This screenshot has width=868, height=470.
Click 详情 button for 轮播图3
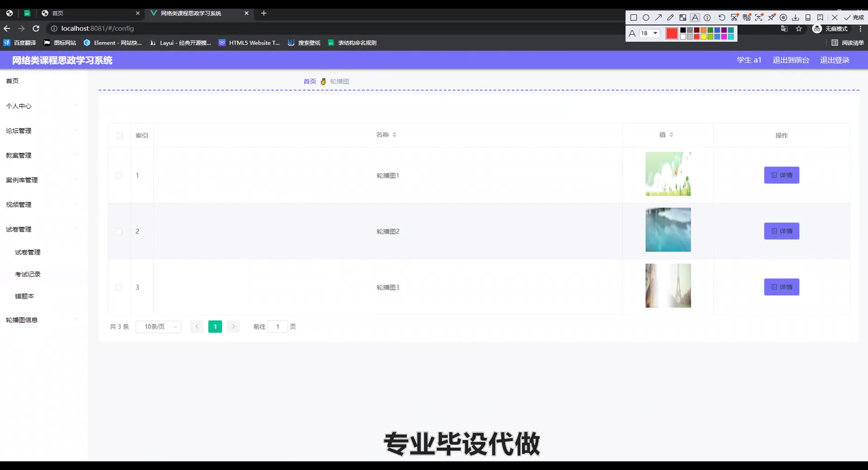(782, 287)
